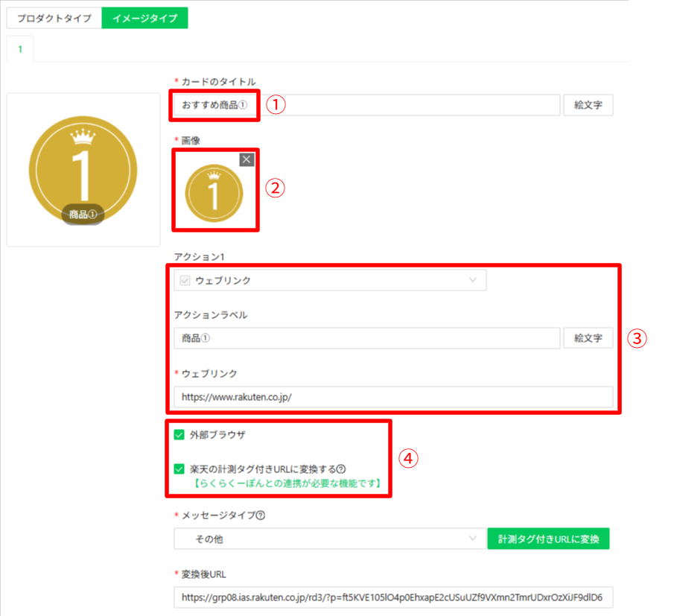674x616 pixels.
Task: Toggle the 外部ブラウザ checkbox
Action: (x=179, y=434)
